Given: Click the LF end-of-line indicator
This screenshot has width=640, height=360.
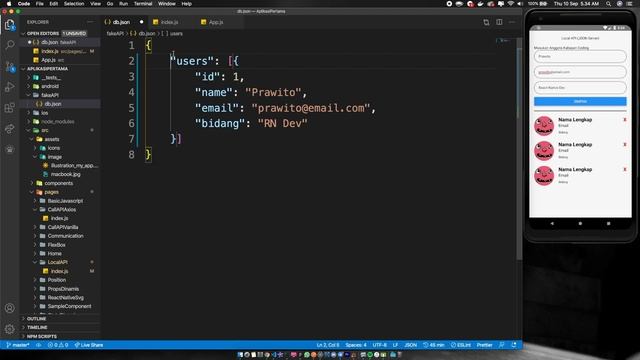Looking at the screenshot, I should [395, 345].
